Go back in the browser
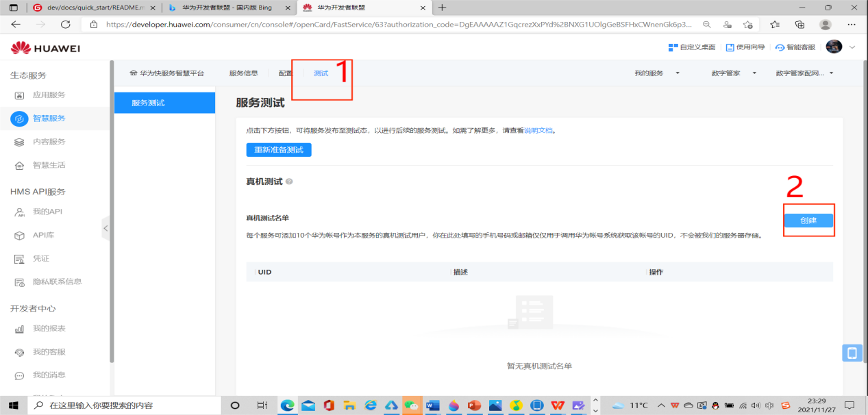 pos(16,24)
